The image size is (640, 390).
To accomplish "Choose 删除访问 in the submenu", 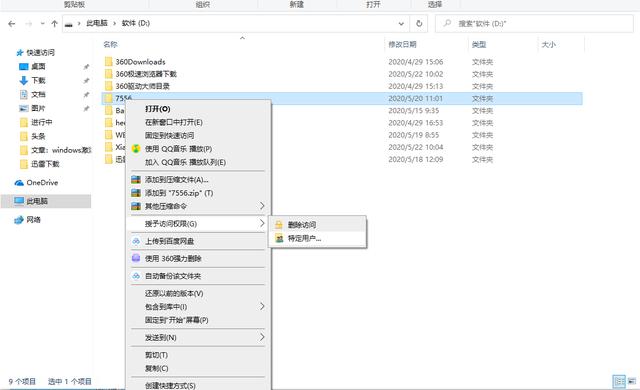I will (x=302, y=224).
